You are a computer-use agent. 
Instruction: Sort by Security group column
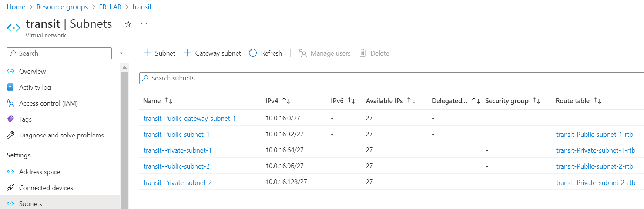[x=536, y=101]
